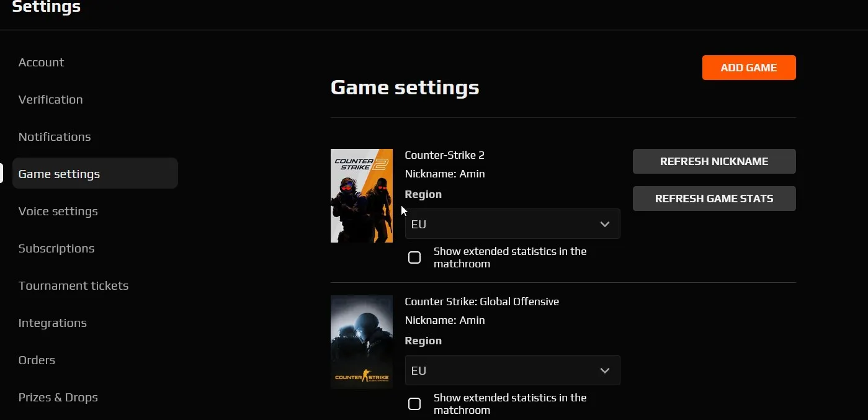Go to Verification settings
The height and width of the screenshot is (420, 868).
[50, 99]
